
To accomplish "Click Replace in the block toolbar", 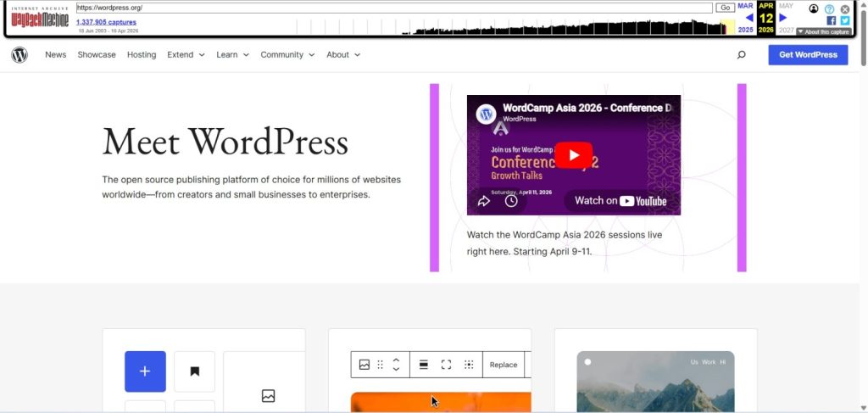I will coord(504,365).
